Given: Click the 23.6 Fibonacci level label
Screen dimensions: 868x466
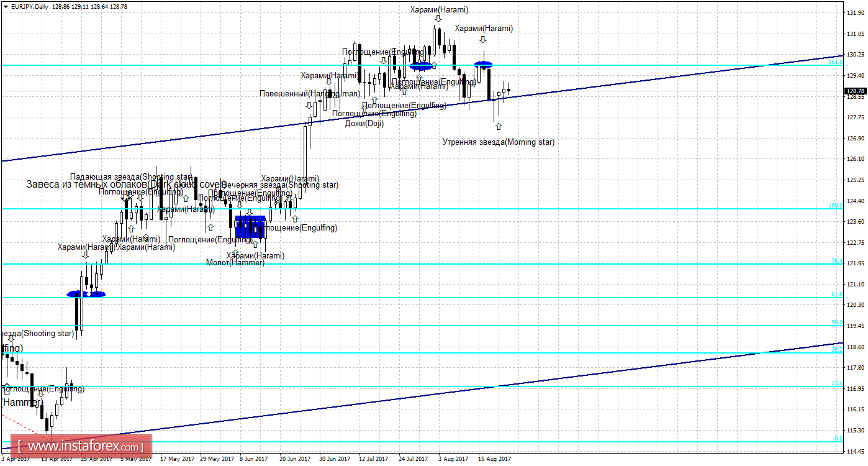Looking at the screenshot, I should [x=837, y=383].
